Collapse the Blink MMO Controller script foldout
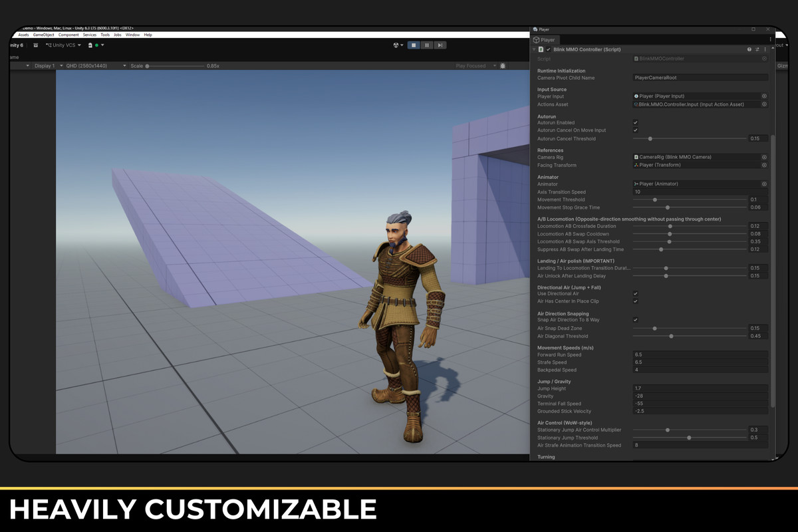This screenshot has height=532, width=798. (534, 49)
